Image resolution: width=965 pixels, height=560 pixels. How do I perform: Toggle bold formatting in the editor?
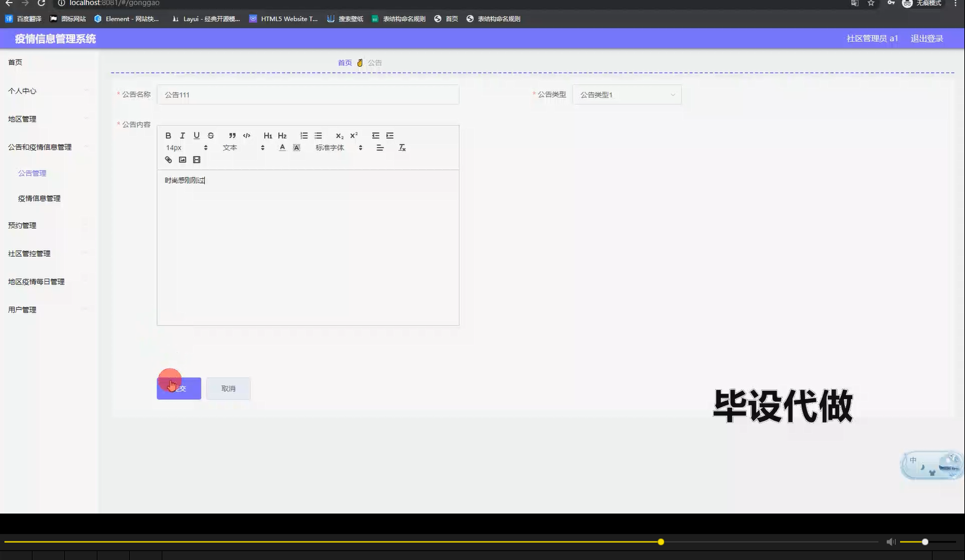click(x=168, y=135)
